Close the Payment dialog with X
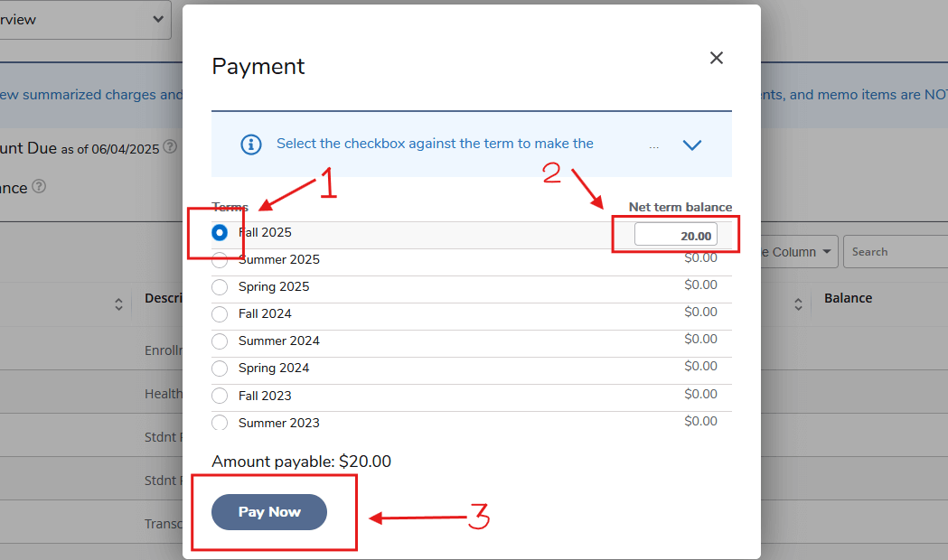Image resolution: width=948 pixels, height=560 pixels. pyautogui.click(x=717, y=58)
